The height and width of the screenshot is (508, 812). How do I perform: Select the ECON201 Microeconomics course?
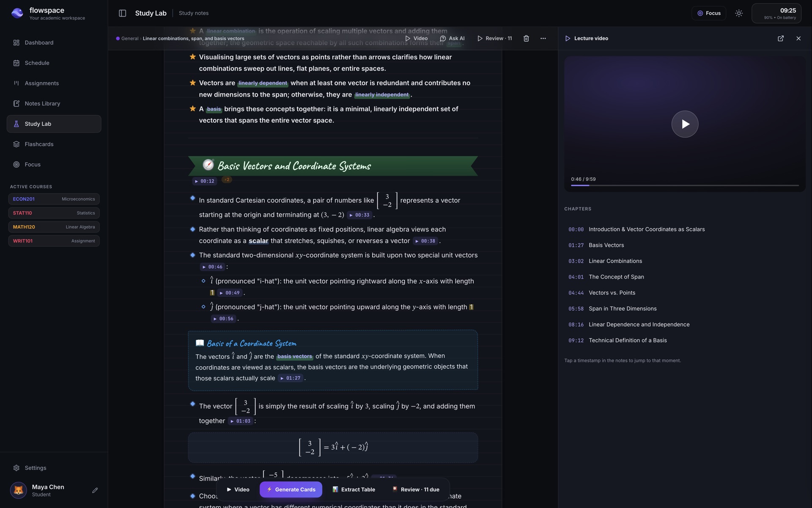54,199
